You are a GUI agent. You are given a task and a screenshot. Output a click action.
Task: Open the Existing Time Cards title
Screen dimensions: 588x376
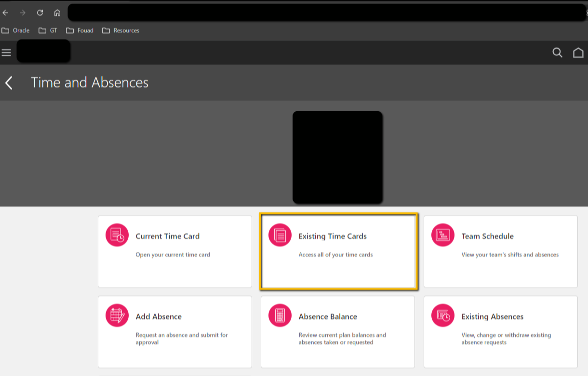tap(333, 236)
